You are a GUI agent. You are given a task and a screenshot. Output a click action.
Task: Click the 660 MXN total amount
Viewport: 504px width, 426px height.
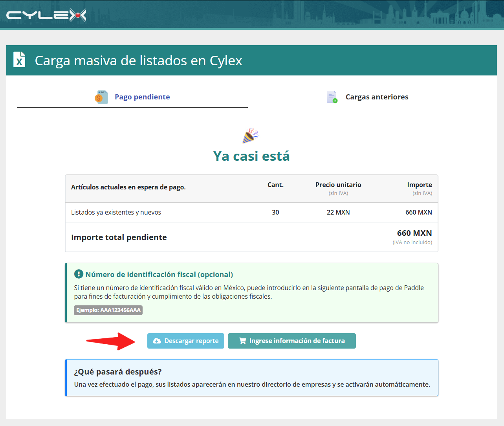click(x=414, y=233)
